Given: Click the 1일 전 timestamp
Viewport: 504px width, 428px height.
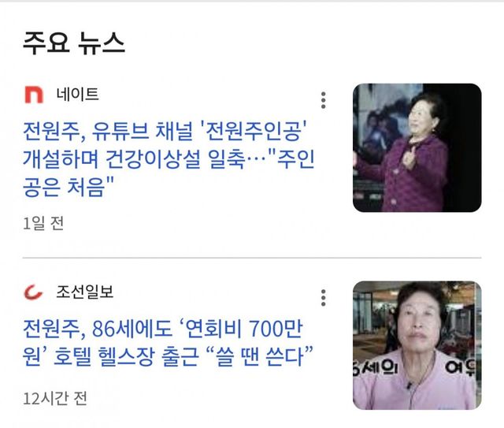Looking at the screenshot, I should pyautogui.click(x=43, y=223).
